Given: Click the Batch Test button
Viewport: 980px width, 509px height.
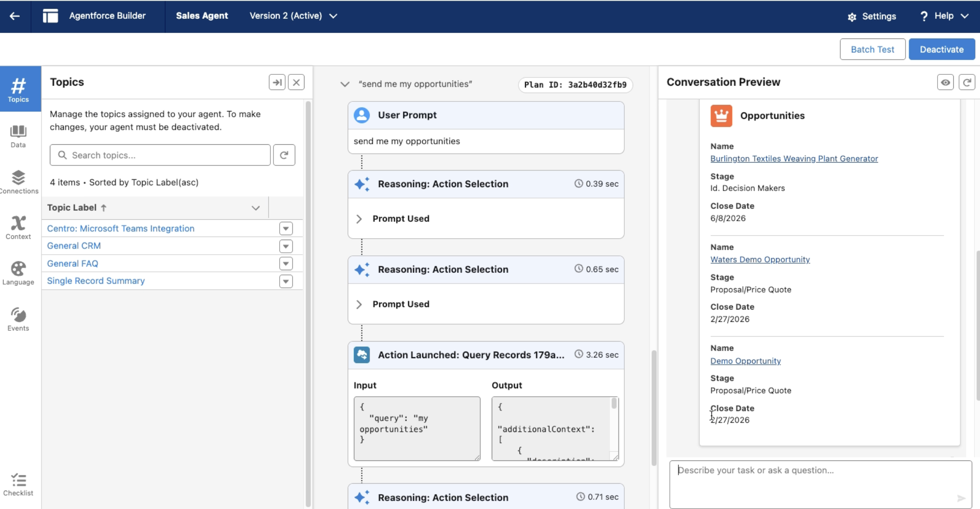Looking at the screenshot, I should coord(872,49).
